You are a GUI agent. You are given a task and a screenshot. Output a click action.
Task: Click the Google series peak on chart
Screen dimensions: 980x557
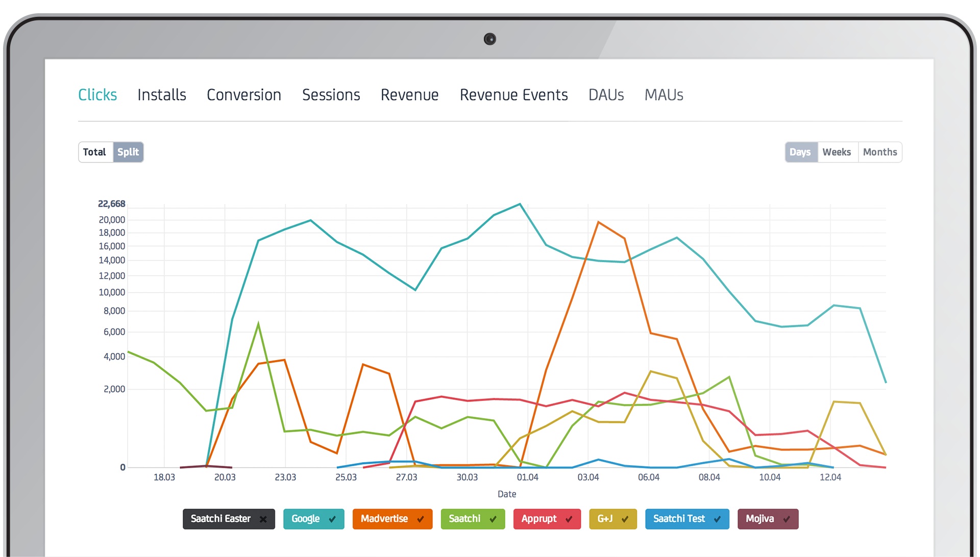click(520, 205)
